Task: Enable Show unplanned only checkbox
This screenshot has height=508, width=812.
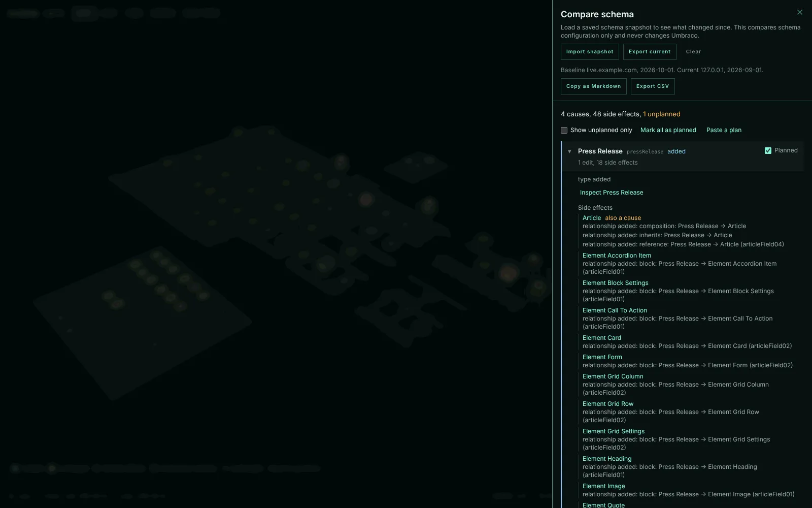Action: point(564,130)
